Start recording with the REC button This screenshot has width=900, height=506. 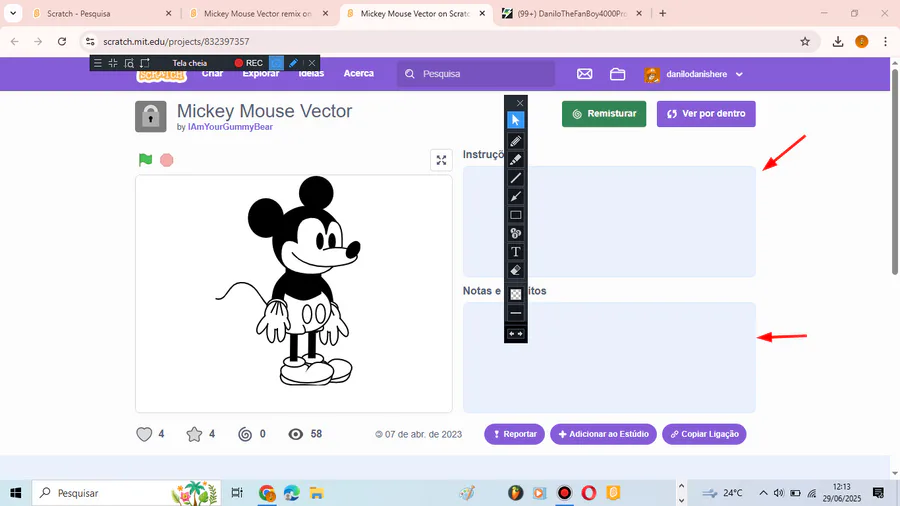point(249,63)
